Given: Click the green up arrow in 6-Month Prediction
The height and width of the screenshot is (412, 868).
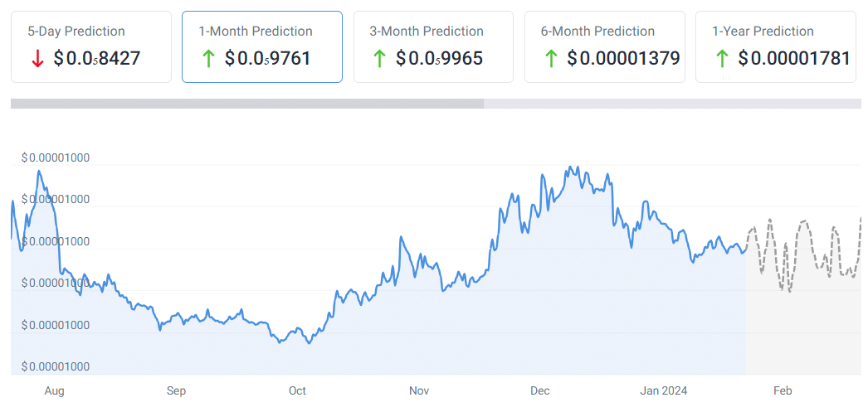Looking at the screenshot, I should (550, 59).
